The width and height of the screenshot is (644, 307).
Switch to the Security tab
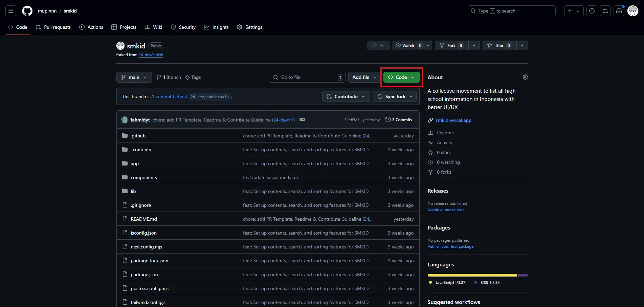pyautogui.click(x=183, y=27)
